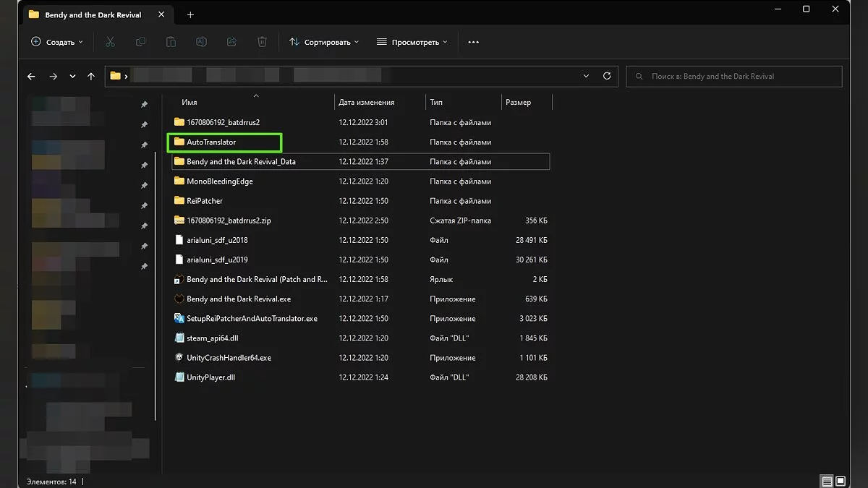Image resolution: width=868 pixels, height=488 pixels.
Task: Click the Copy icon in toolbar
Action: (x=140, y=42)
